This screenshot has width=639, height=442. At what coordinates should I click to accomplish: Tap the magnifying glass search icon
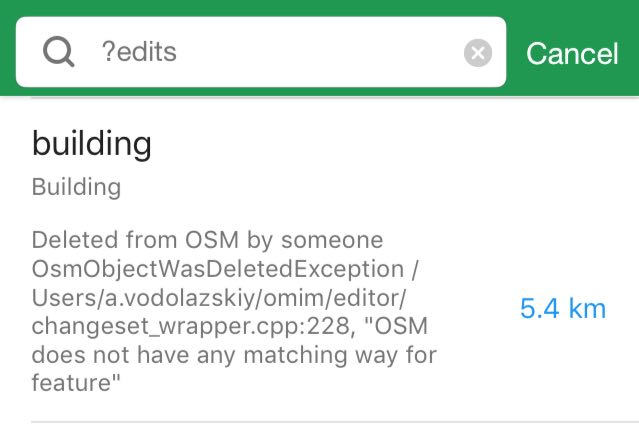click(x=58, y=52)
